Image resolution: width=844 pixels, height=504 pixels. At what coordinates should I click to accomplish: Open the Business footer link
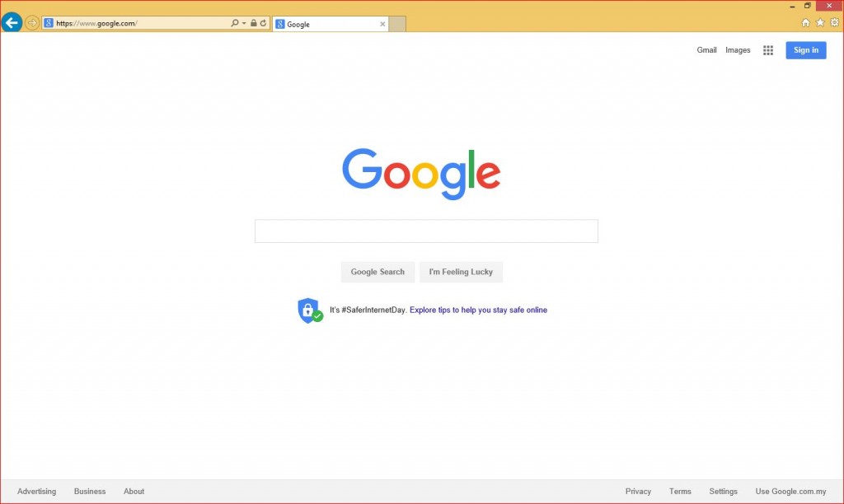pos(90,491)
